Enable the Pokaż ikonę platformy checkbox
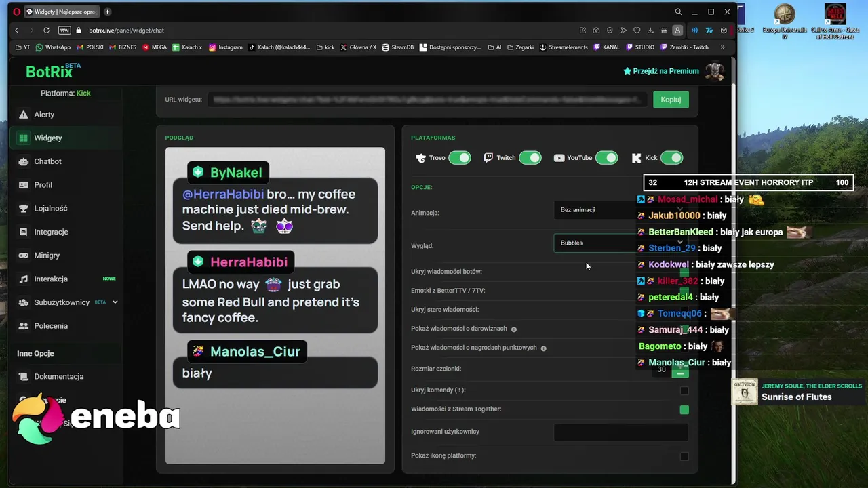The width and height of the screenshot is (868, 488). 684,457
